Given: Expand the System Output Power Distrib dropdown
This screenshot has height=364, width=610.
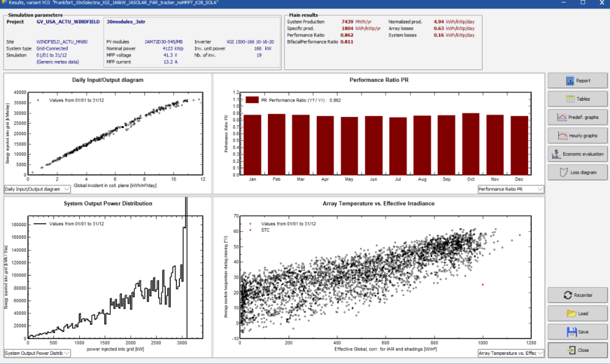Looking at the screenshot, I should pyautogui.click(x=66, y=353).
